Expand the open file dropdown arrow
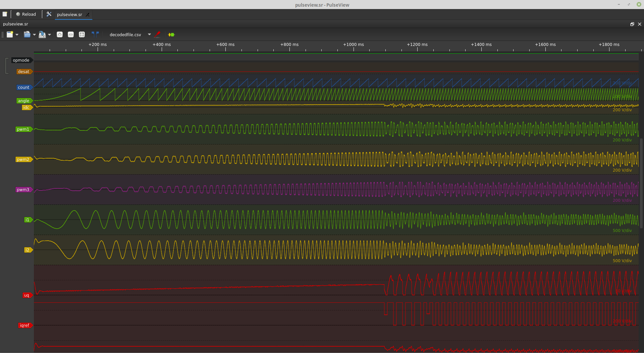Screen dimensions: 644x353 (34, 35)
